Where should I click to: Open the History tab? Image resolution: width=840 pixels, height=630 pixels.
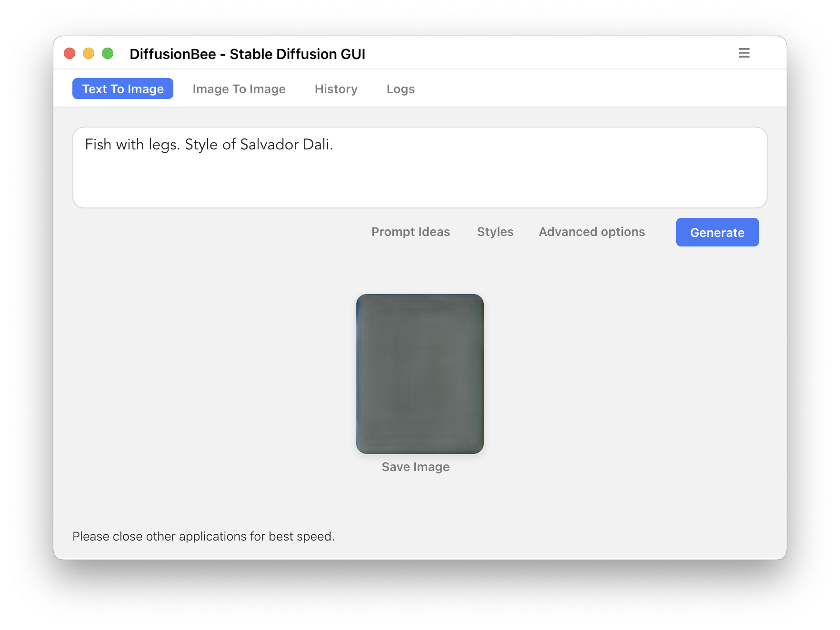[x=336, y=89]
